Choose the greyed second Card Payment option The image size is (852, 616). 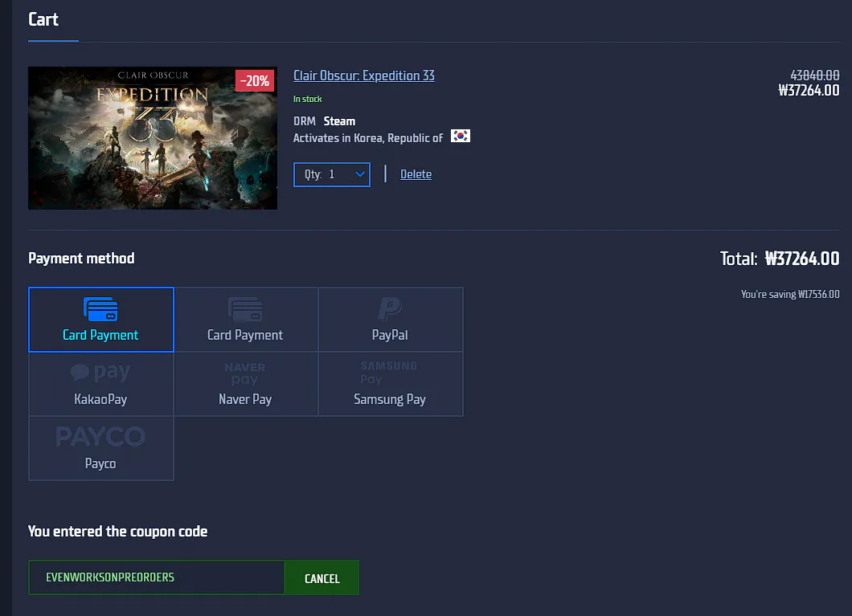click(246, 320)
